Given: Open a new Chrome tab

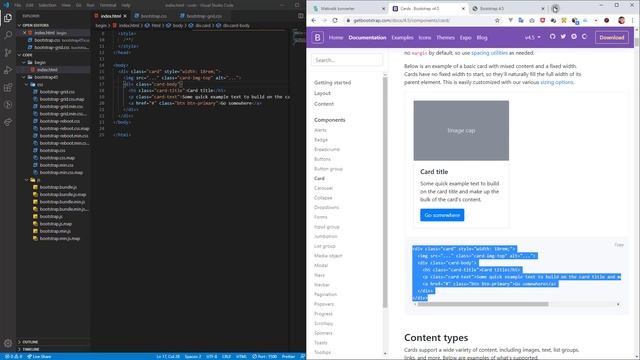Looking at the screenshot, I should [x=555, y=8].
